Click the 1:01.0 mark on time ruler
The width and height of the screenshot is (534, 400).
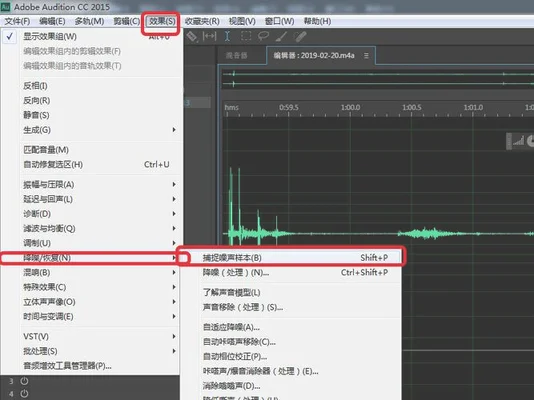pyautogui.click(x=473, y=108)
